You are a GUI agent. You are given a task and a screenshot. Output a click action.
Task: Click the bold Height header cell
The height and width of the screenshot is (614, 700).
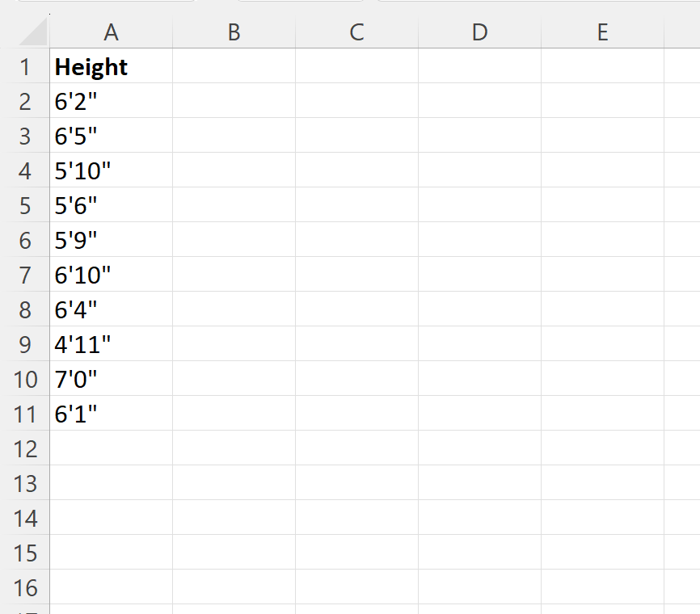pyautogui.click(x=111, y=67)
